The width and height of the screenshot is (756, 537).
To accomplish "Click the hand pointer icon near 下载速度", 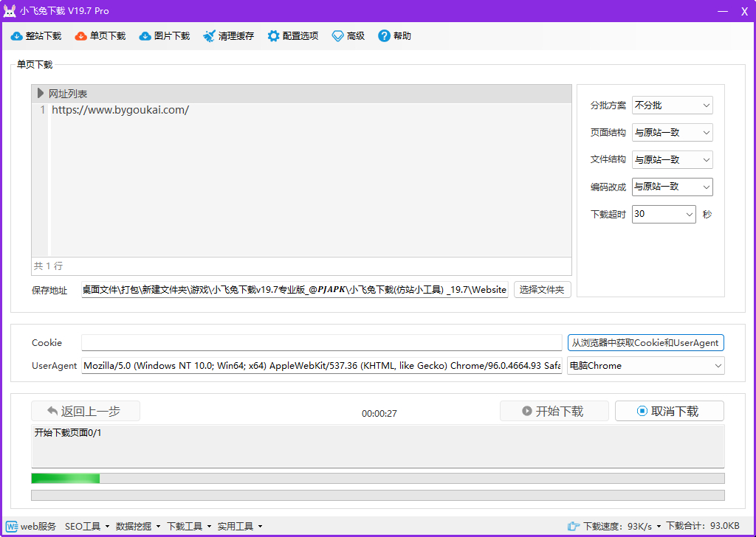I will click(x=574, y=527).
